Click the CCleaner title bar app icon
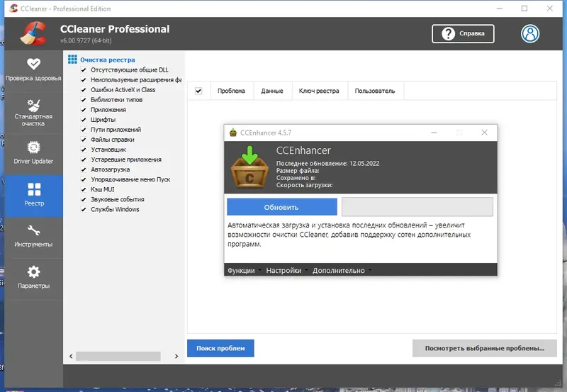 tap(13, 9)
